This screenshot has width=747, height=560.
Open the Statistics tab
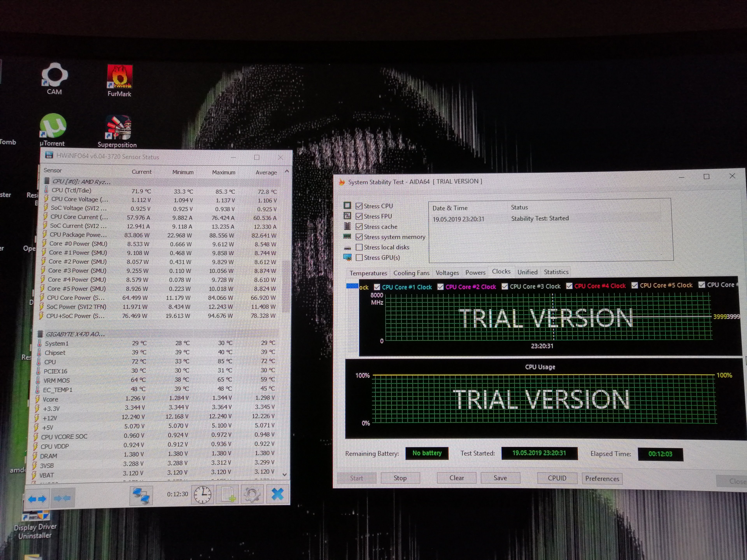pos(556,272)
